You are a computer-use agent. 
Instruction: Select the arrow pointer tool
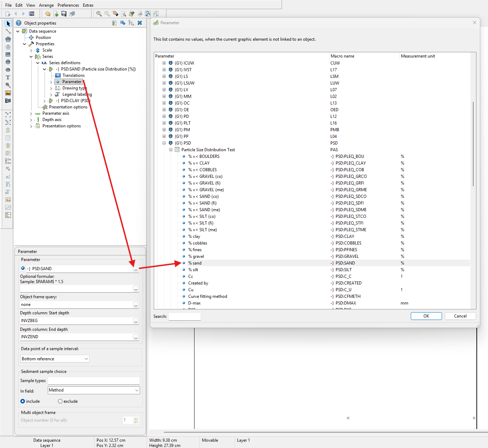[8, 24]
